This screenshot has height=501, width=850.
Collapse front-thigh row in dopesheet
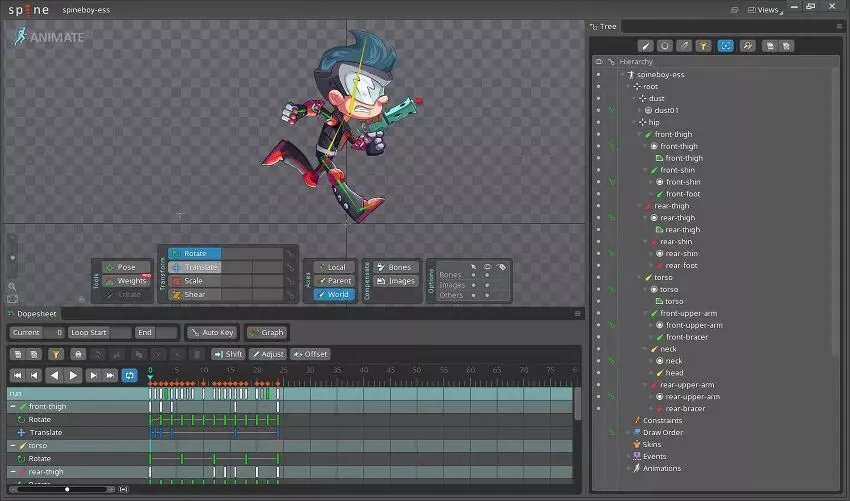13,406
